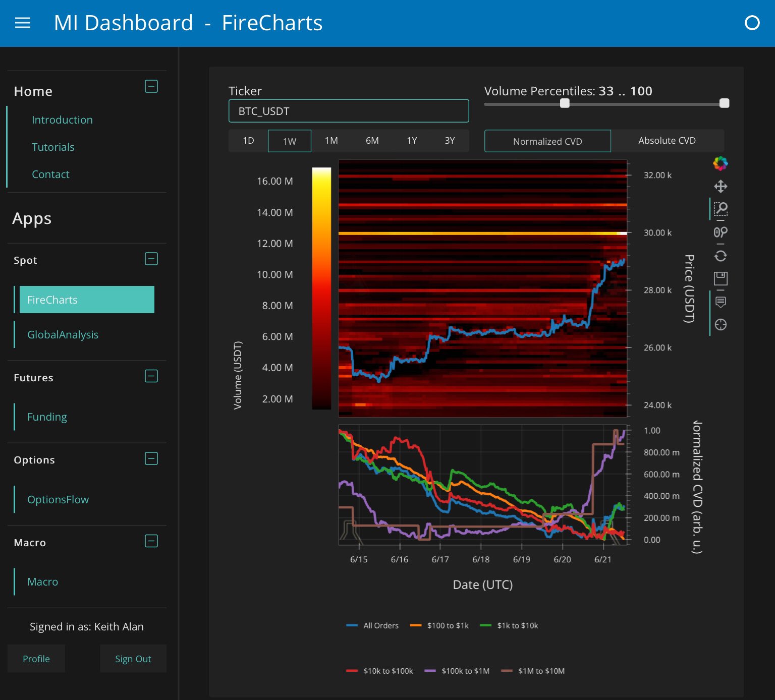
Task: Save the chart with the floppy disk icon
Action: (720, 278)
